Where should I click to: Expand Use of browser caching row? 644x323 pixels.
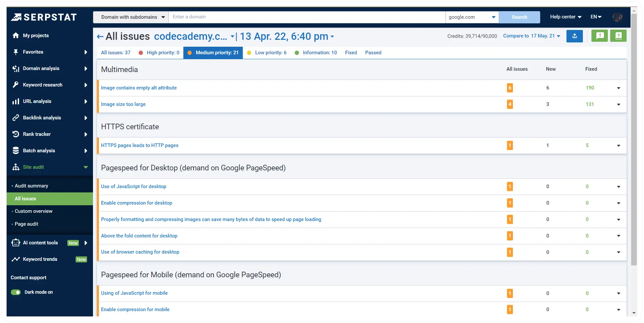point(619,252)
